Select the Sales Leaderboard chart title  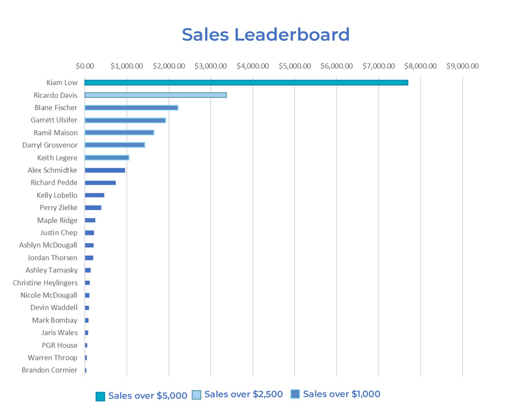pyautogui.click(x=266, y=35)
